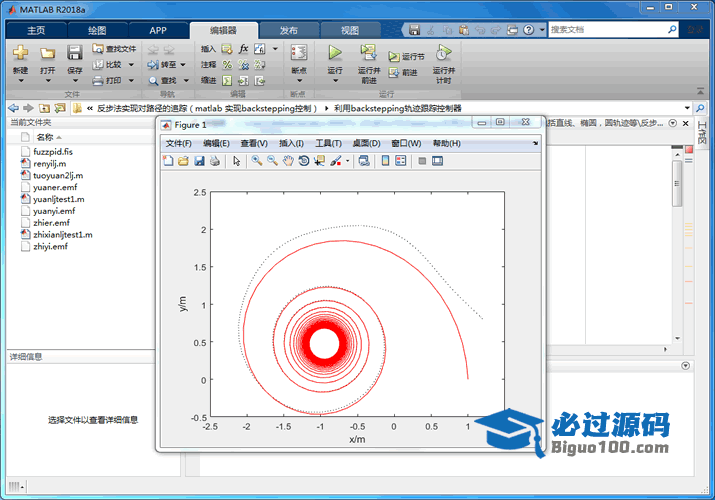Click the back arrow in address bar

click(x=14, y=108)
